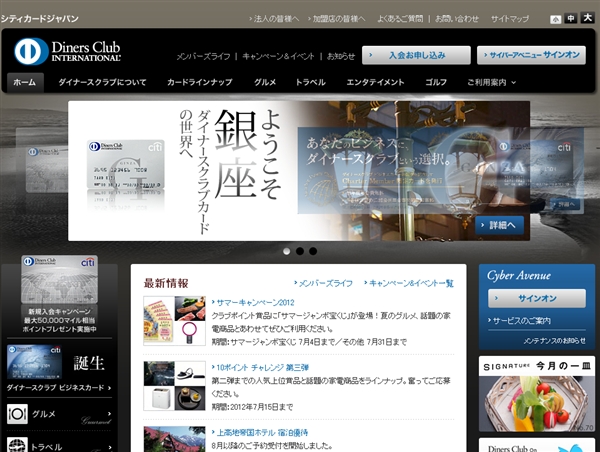
Task: Click 上高地帝国ホテル thumbnail image
Action: pos(174,439)
